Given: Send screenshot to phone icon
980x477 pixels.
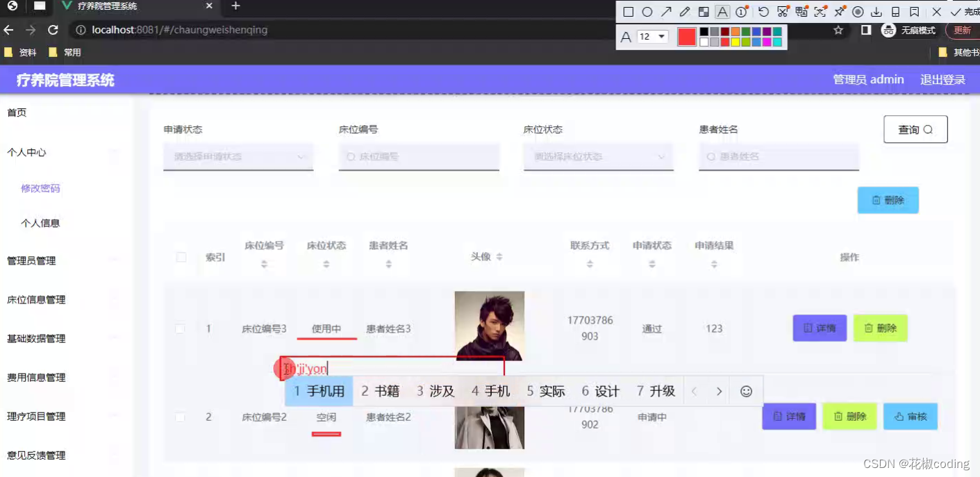Looking at the screenshot, I should pos(896,12).
